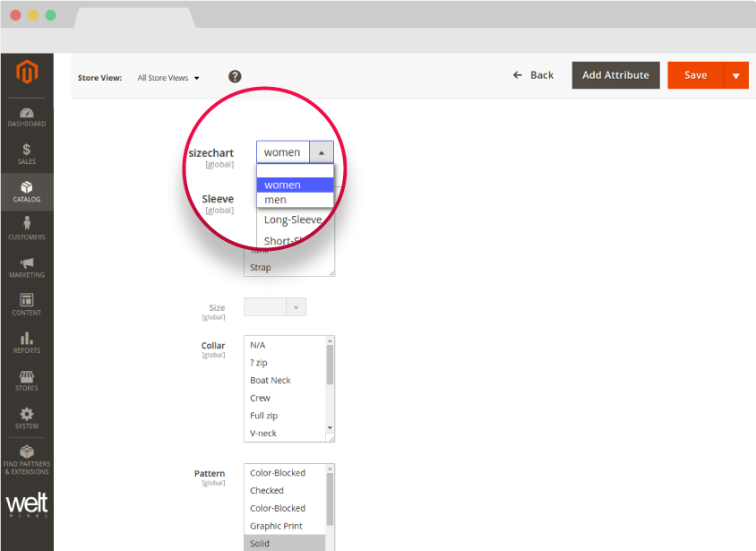Click the Back link

pos(533,75)
